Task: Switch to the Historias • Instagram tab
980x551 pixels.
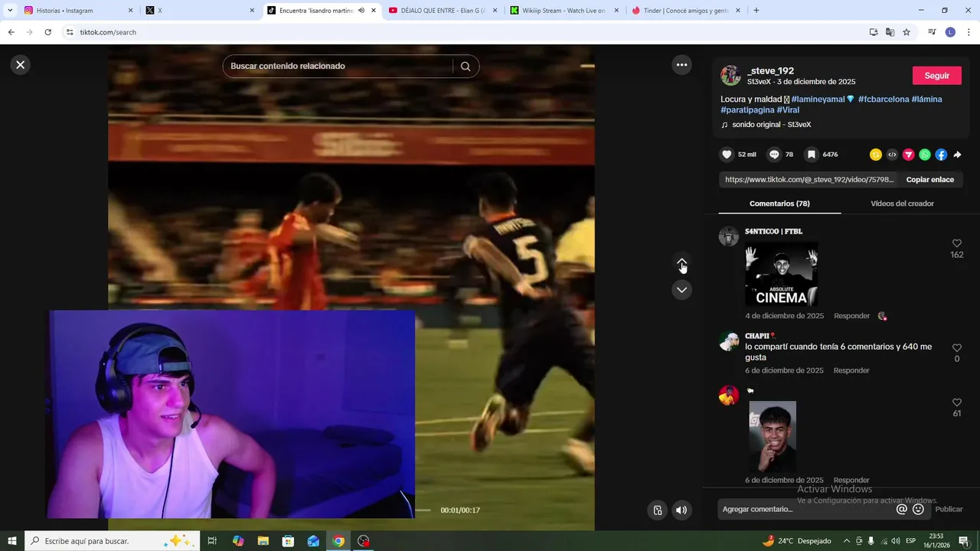Action: point(79,11)
